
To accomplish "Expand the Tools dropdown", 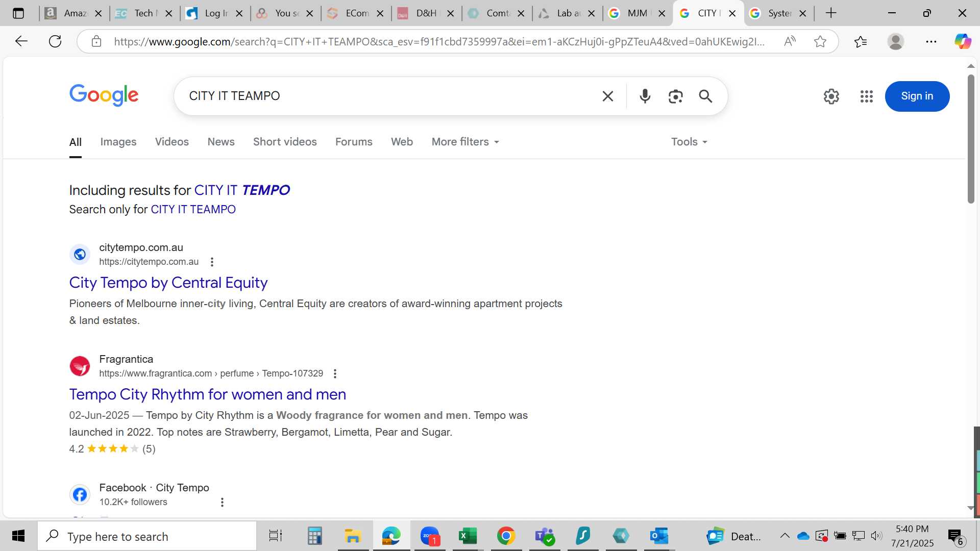I will tap(689, 142).
